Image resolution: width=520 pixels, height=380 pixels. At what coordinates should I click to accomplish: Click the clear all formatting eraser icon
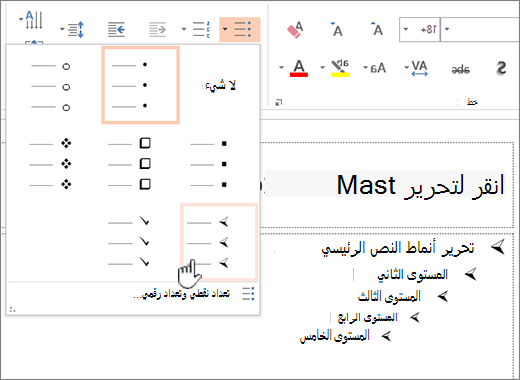295,30
